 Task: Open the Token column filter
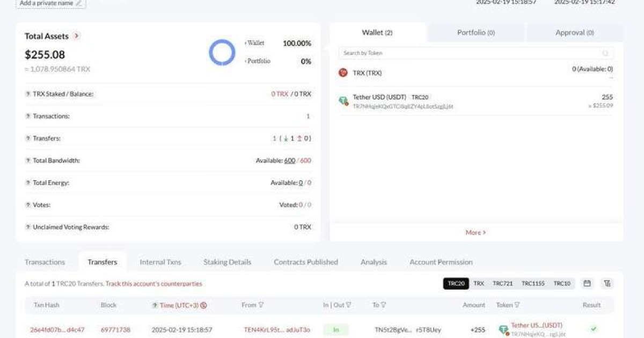(x=517, y=305)
